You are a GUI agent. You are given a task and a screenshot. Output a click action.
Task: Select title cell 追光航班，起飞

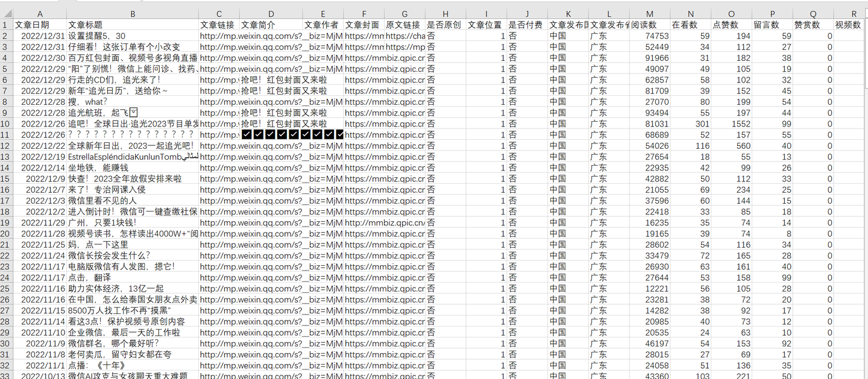(133, 113)
